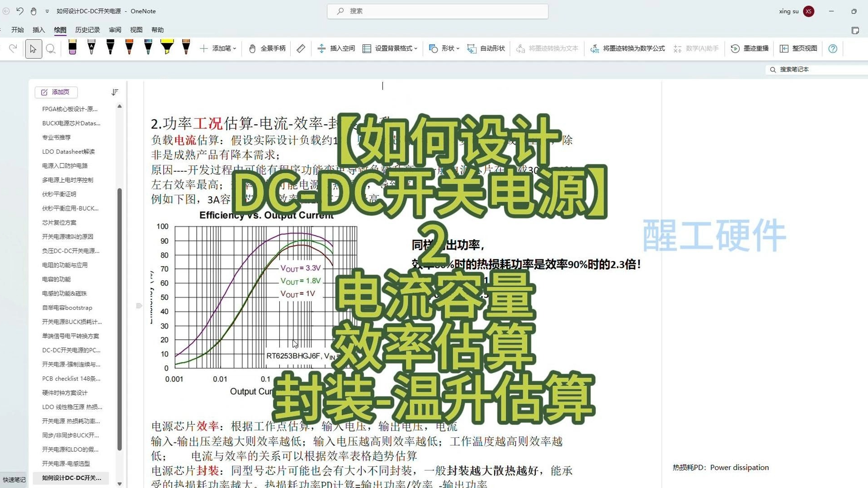Select current page 如何设计DC-DC开关...
Screen dimensions: 868x488
[71, 478]
